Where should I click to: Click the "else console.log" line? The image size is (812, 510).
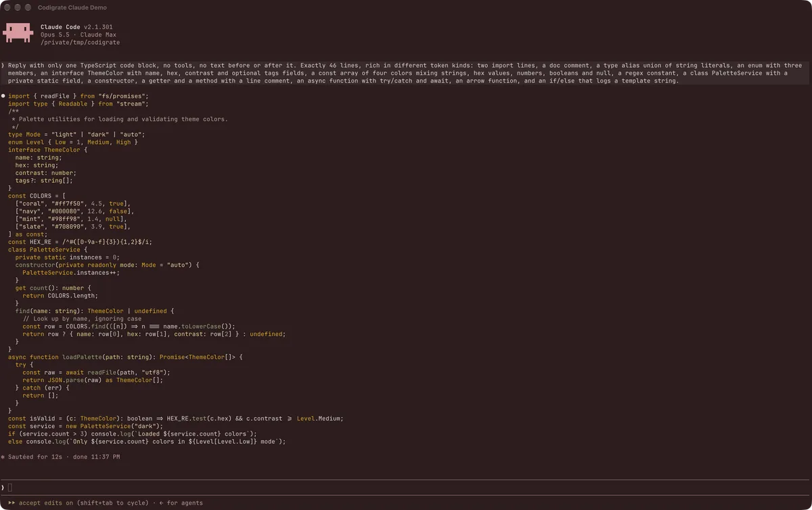(147, 442)
